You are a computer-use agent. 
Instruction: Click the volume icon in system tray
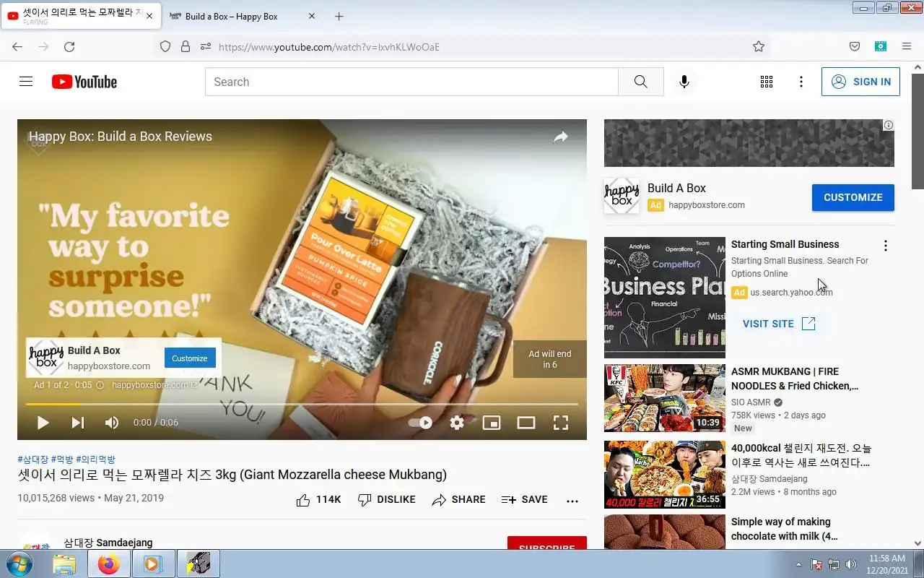coord(851,564)
